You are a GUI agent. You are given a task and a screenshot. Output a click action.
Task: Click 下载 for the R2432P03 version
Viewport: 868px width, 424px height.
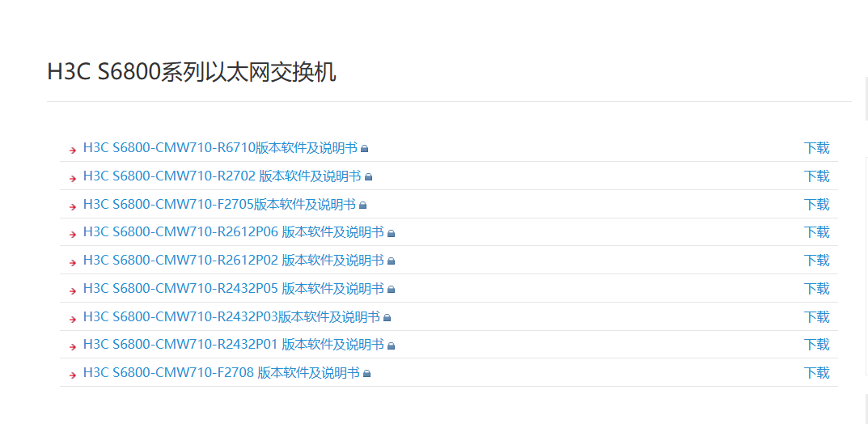(816, 316)
